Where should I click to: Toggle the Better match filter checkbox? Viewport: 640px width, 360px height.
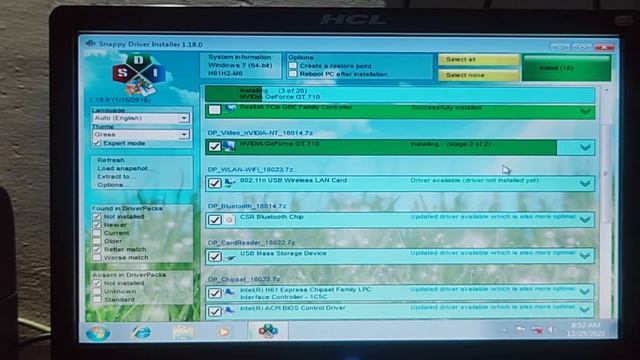(97, 249)
